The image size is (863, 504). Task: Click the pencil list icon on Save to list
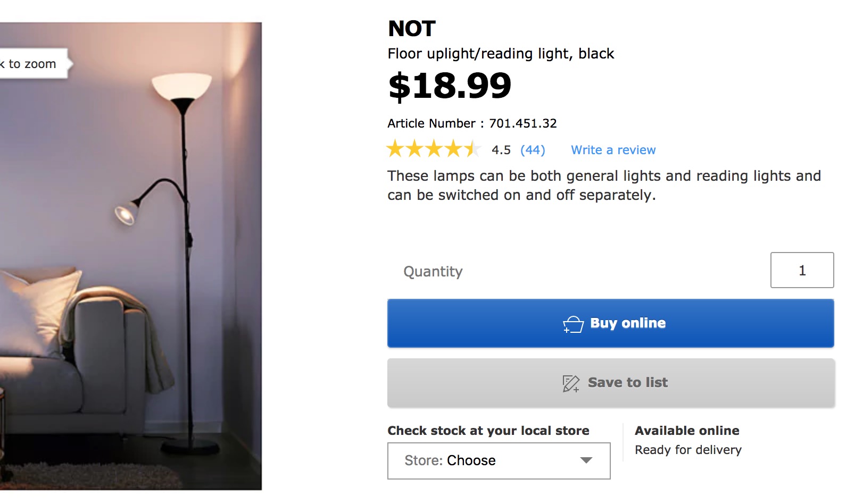[571, 383]
